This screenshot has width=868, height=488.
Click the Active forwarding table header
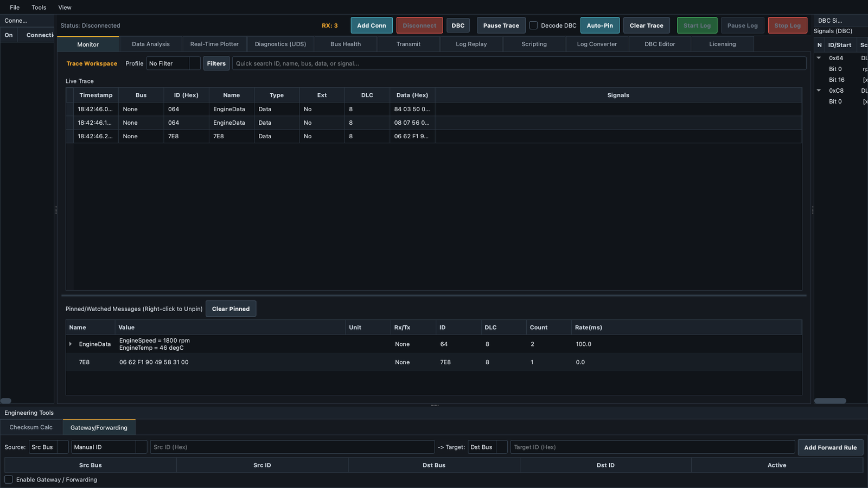coord(777,465)
